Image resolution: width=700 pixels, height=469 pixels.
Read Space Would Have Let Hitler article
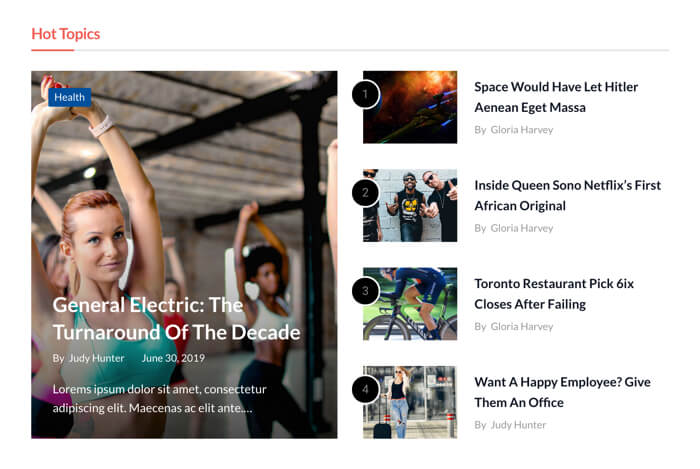(556, 97)
